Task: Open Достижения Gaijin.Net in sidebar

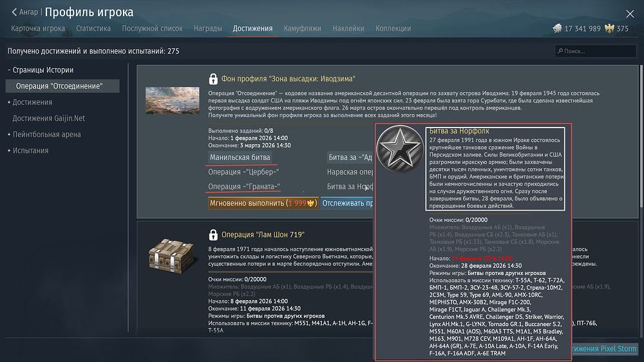Action: pyautogui.click(x=48, y=119)
